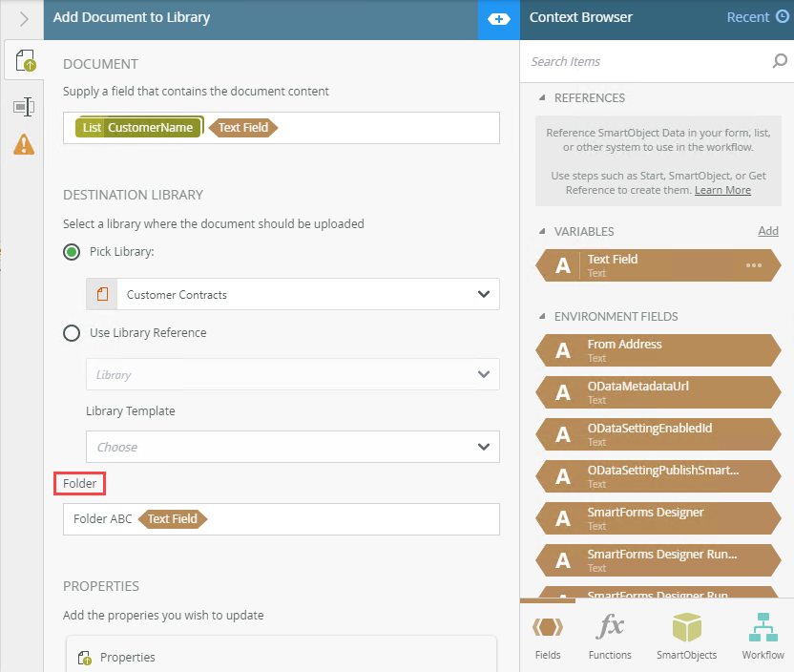Viewport: 794px width, 672px height.
Task: Select the Pick Library radio button
Action: [x=72, y=252]
